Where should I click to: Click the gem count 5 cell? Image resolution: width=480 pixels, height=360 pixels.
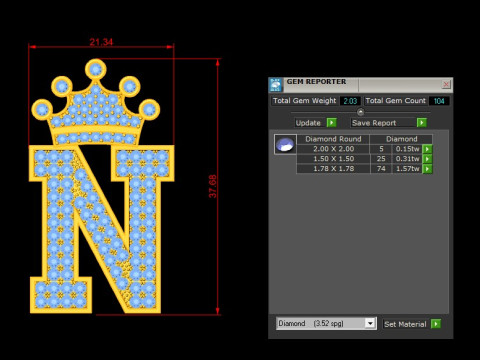(381, 149)
